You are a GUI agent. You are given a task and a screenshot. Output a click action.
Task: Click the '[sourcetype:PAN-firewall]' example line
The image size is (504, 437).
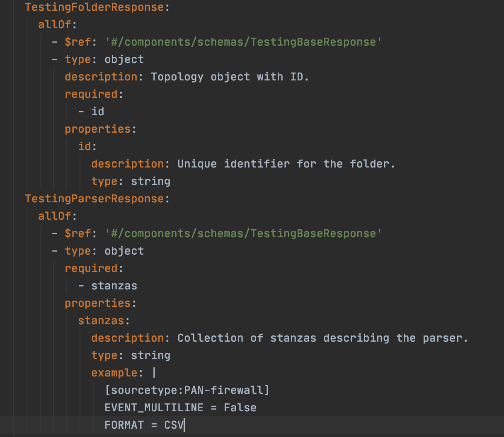tap(186, 390)
